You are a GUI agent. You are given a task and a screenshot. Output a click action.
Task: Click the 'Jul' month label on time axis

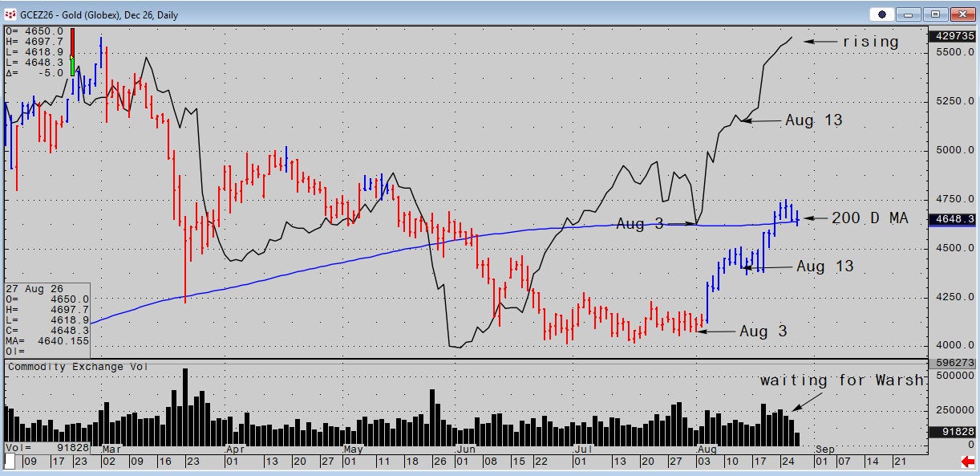(x=584, y=448)
